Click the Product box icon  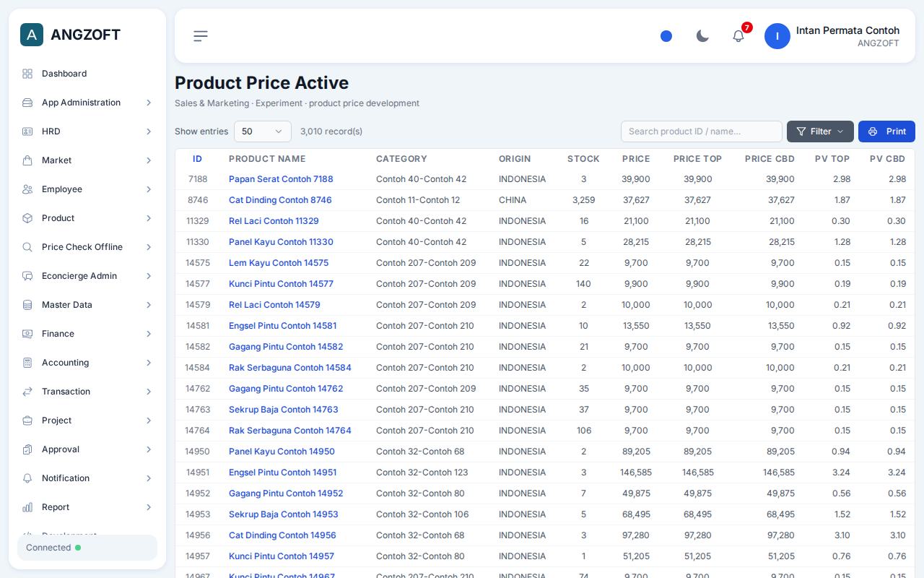pyautogui.click(x=27, y=218)
